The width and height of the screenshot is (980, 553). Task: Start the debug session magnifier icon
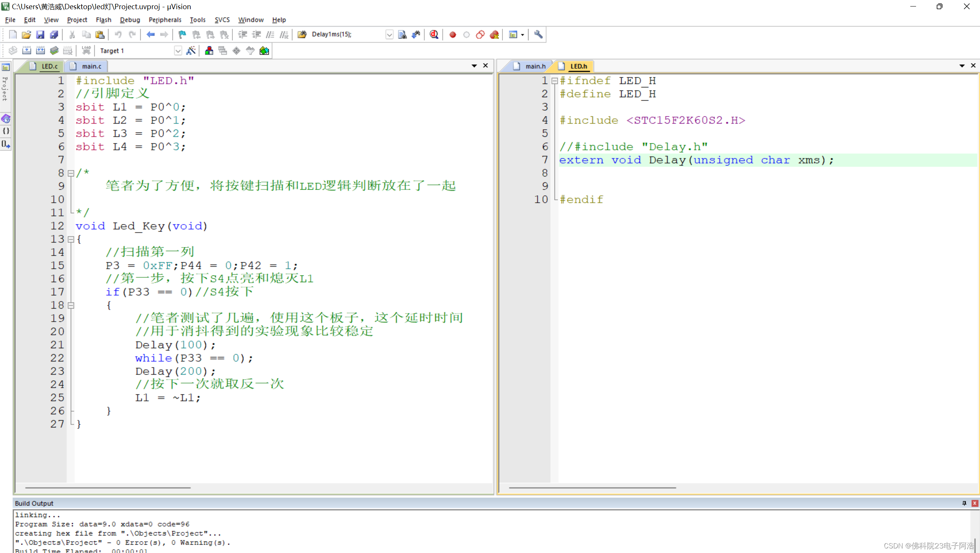(x=434, y=34)
